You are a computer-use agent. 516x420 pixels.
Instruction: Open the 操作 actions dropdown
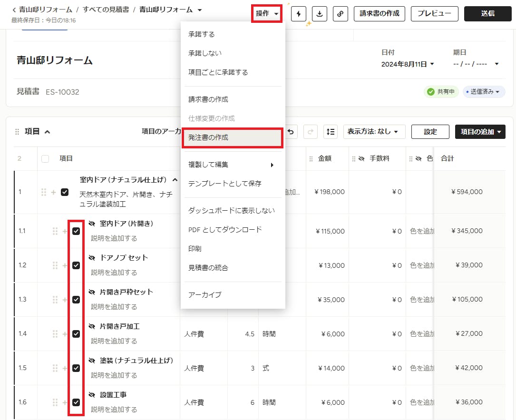point(267,13)
